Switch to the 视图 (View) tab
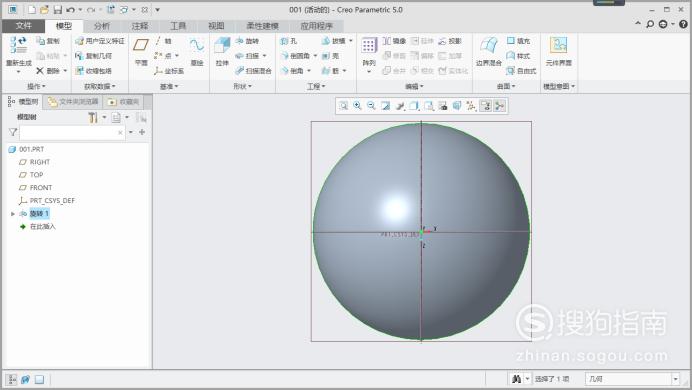 click(216, 26)
